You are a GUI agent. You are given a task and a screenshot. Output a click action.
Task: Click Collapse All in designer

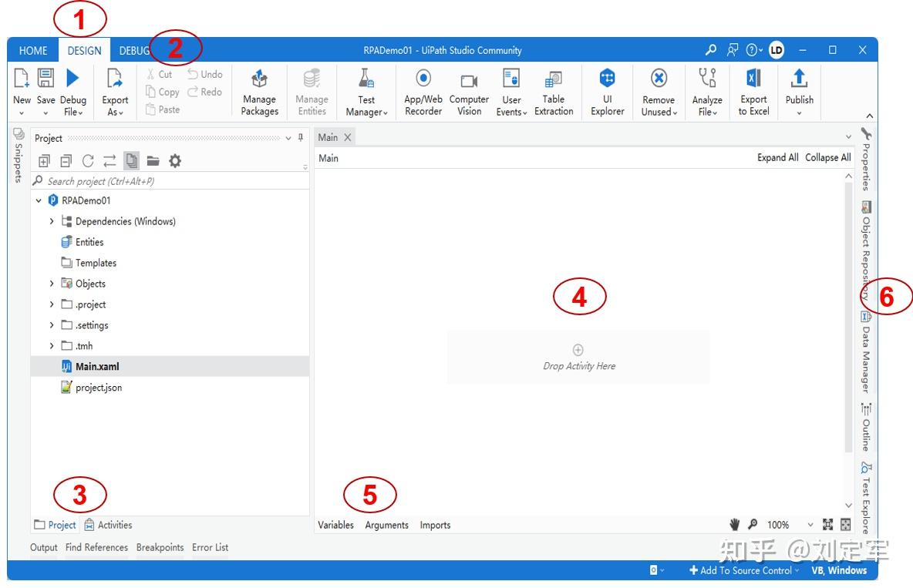(x=827, y=157)
